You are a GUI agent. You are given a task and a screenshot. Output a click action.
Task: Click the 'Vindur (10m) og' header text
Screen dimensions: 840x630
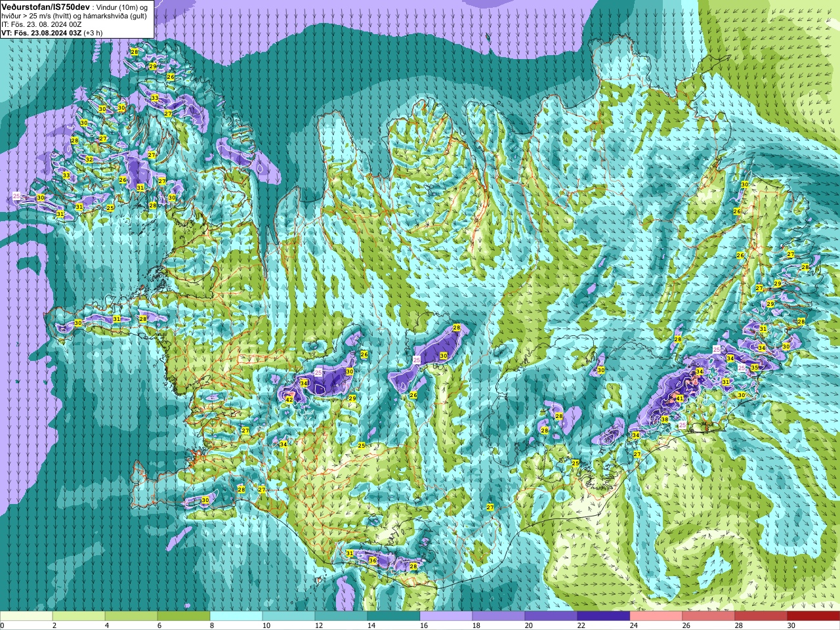[x=122, y=6]
